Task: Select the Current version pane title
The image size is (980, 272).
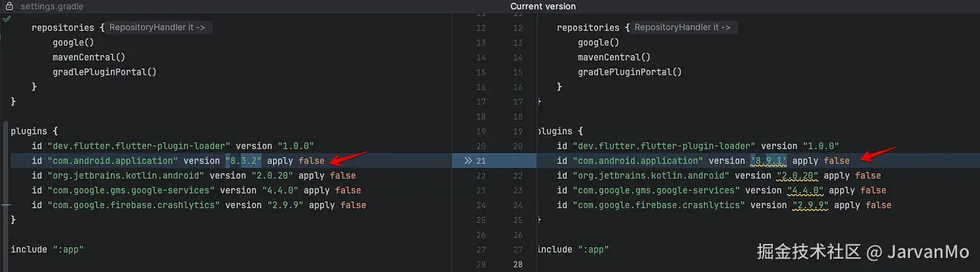Action: (x=543, y=6)
